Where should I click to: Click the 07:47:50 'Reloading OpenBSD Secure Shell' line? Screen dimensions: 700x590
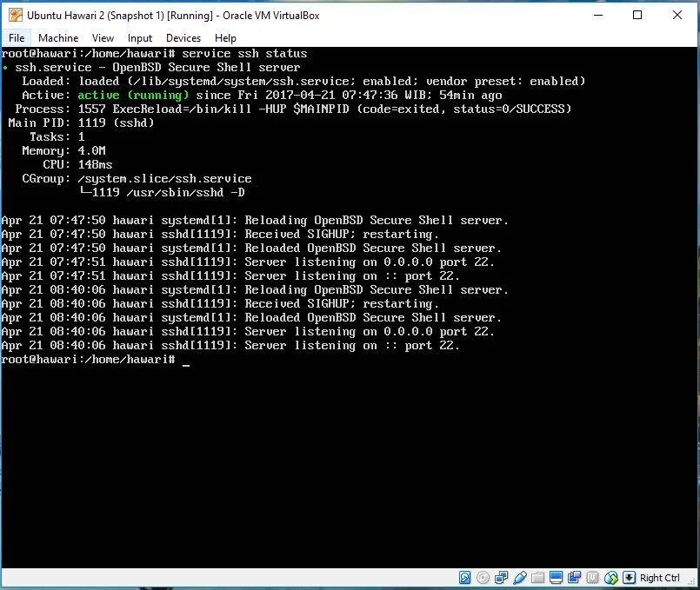255,221
